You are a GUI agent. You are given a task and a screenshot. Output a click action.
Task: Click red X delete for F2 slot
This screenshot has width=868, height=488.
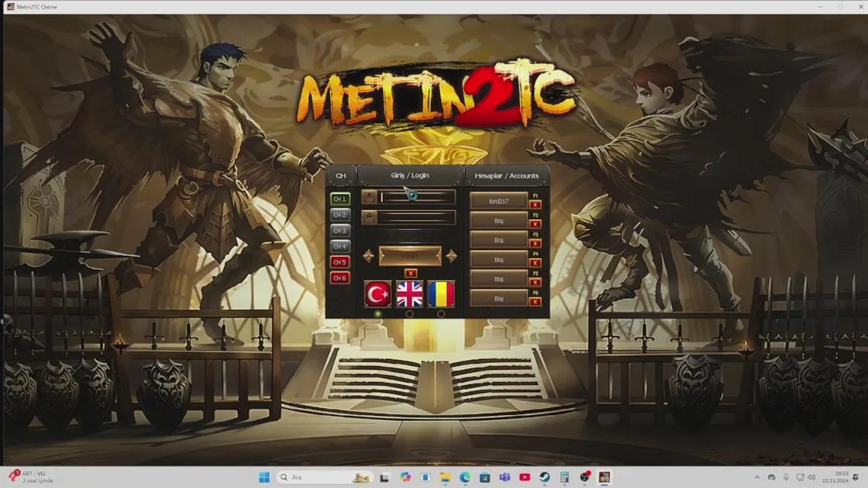535,224
